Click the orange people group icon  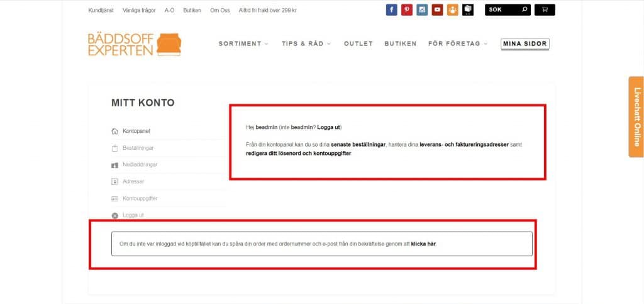(453, 10)
